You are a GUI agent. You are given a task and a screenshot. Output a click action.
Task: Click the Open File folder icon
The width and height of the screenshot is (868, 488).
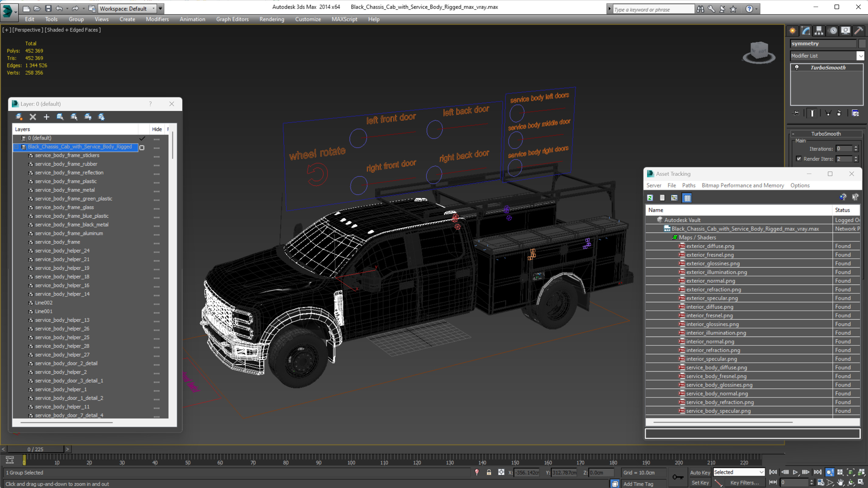(x=37, y=9)
